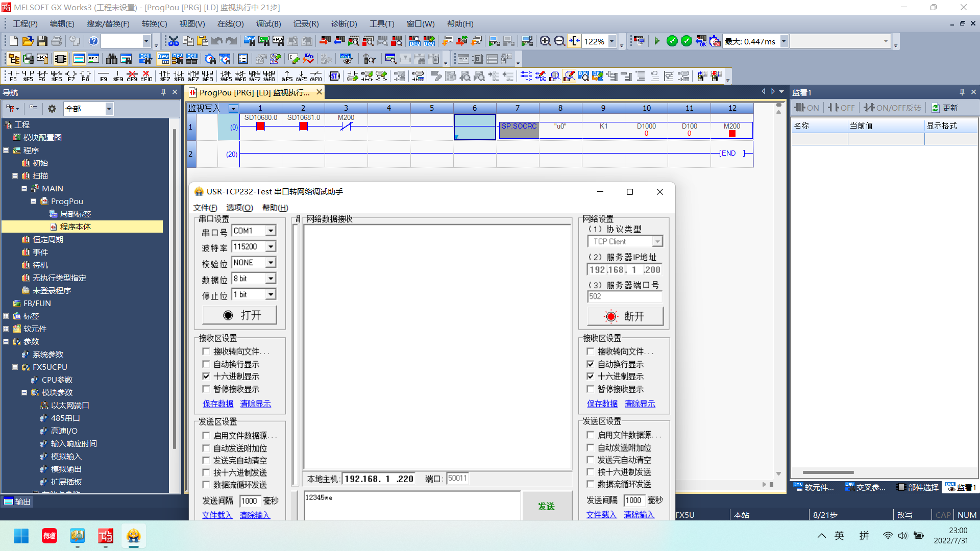Insert open contact F5 icon
This screenshot has height=551, width=980.
[x=12, y=76]
